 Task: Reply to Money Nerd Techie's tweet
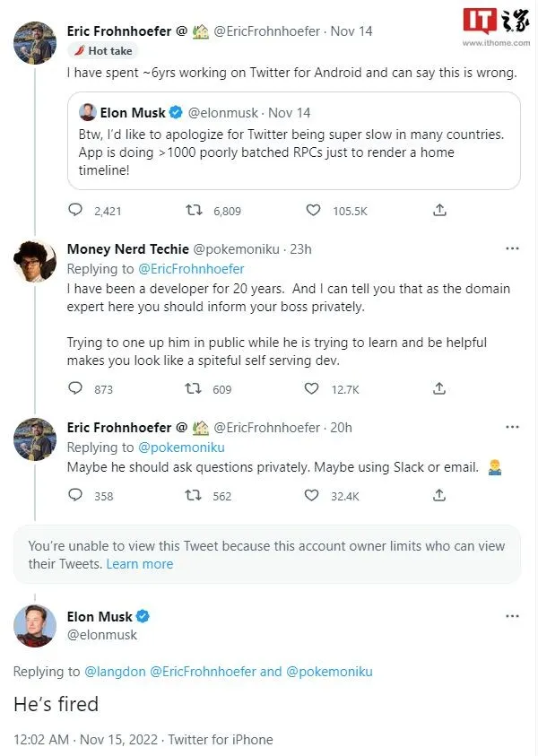point(75,388)
